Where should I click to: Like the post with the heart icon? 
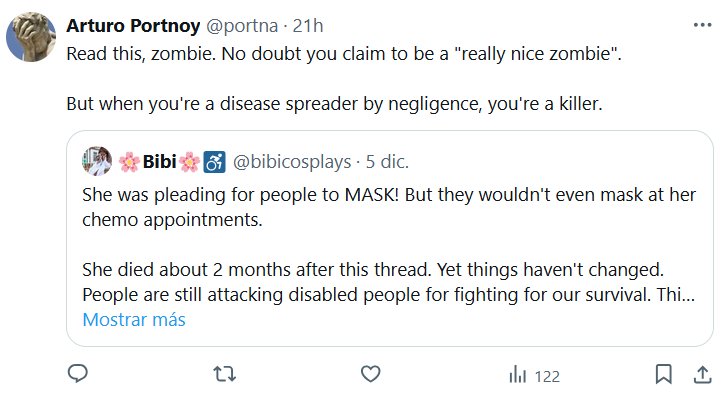click(370, 375)
